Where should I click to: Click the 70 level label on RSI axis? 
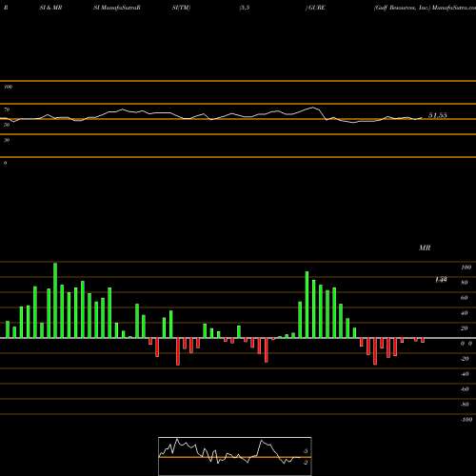pos(7,109)
